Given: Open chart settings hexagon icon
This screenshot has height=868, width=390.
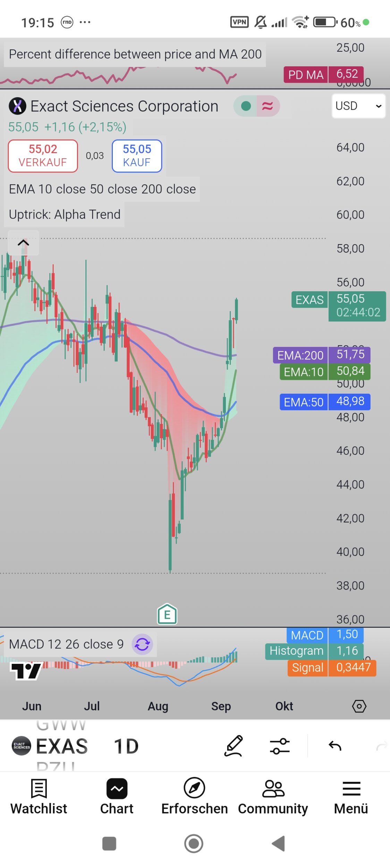Looking at the screenshot, I should 359,706.
